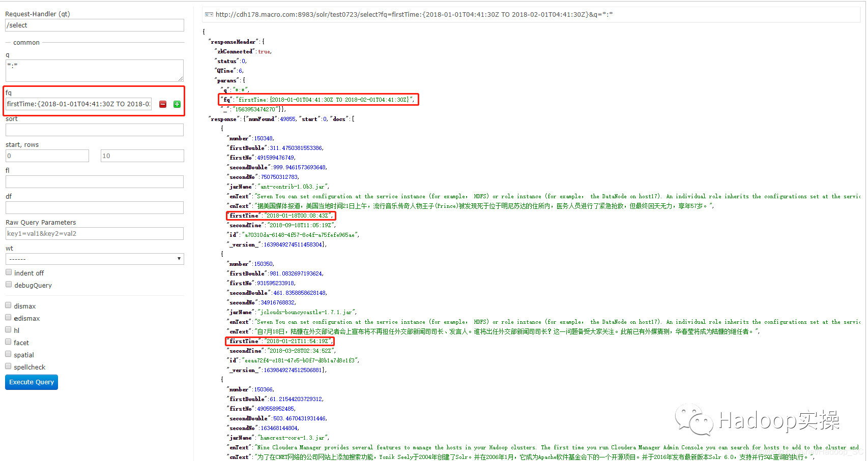Click the sort input field
Image resolution: width=868 pixels, height=461 pixels.
tap(95, 130)
